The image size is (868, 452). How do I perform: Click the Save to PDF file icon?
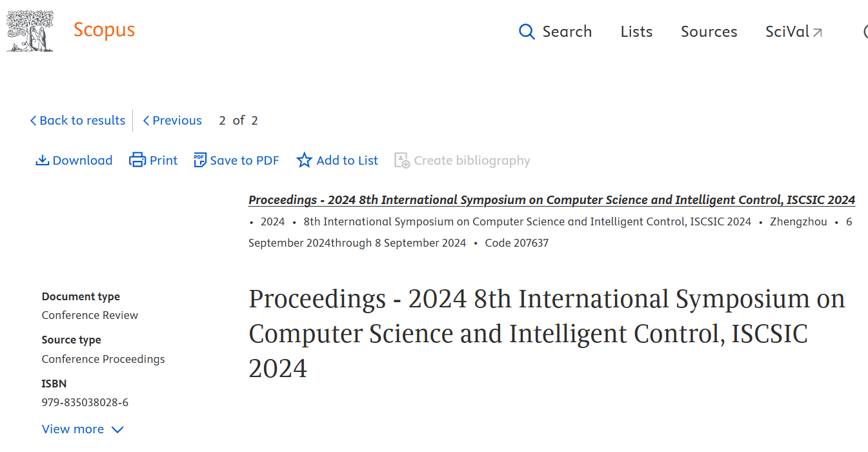click(x=200, y=160)
